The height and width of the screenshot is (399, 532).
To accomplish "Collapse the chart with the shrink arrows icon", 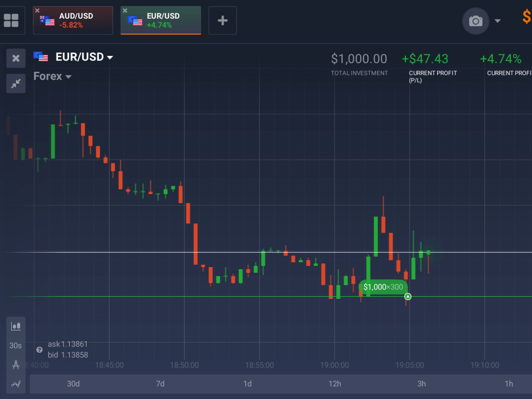I will (x=16, y=84).
